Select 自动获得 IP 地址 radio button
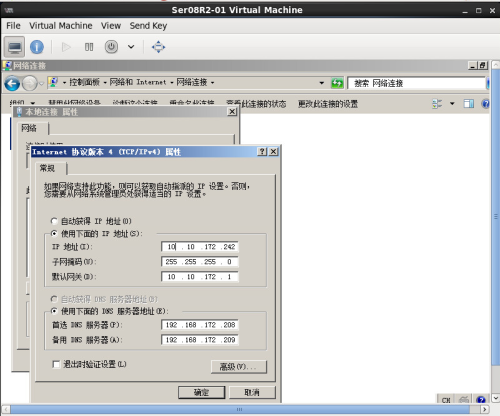The height and width of the screenshot is (416, 500). coord(54,221)
